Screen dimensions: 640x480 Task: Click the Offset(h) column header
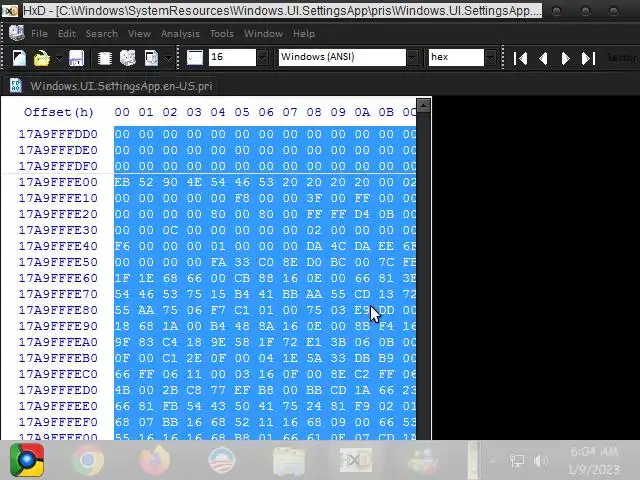tap(59, 112)
